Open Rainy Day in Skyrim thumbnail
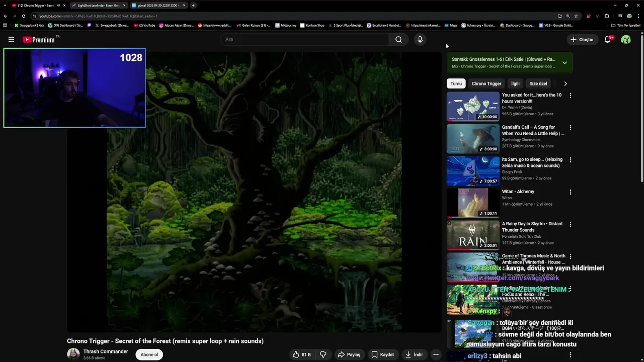644x362 pixels. [473, 235]
